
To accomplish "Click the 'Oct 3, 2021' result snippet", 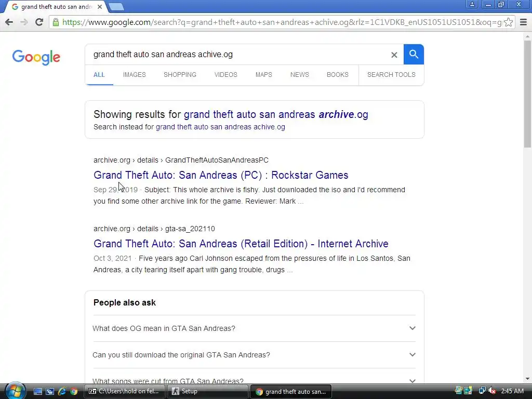I will tap(252, 264).
